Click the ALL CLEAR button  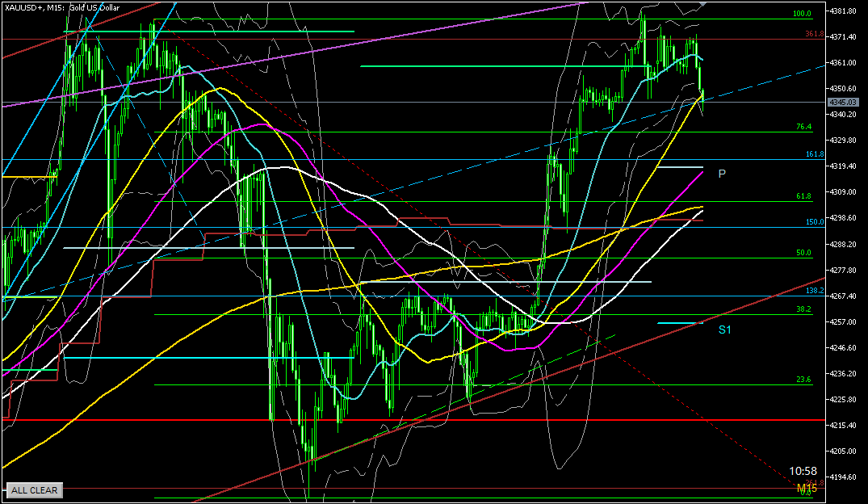pos(34,490)
